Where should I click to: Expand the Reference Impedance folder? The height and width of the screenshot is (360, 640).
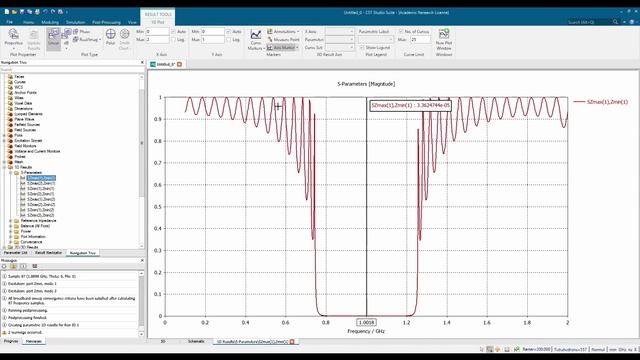pos(11,221)
